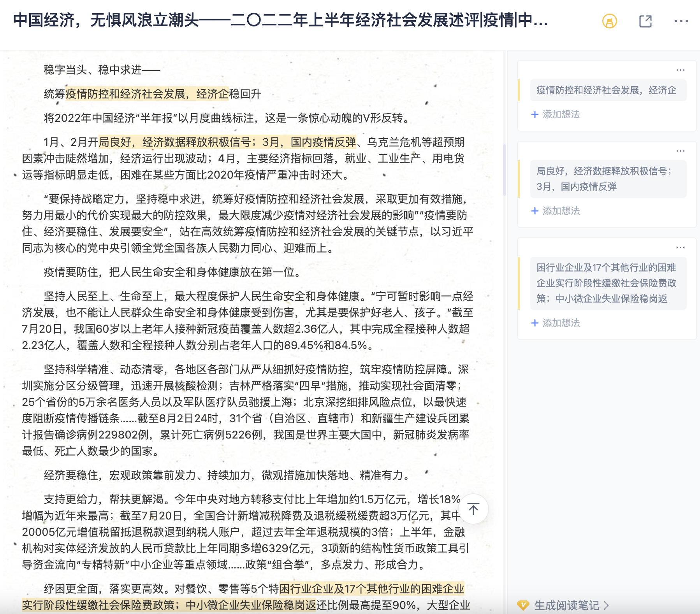Screen dimensions: 700x614
Task: Open more options on the 困行业企业 note card
Action: [680, 247]
